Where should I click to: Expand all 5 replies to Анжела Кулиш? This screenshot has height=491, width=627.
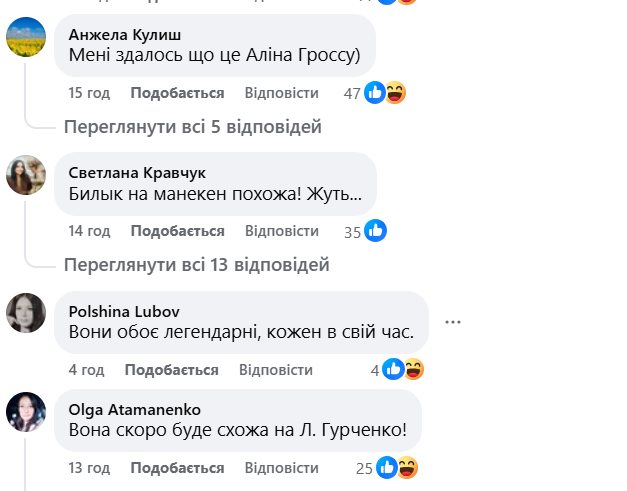[x=192, y=127]
